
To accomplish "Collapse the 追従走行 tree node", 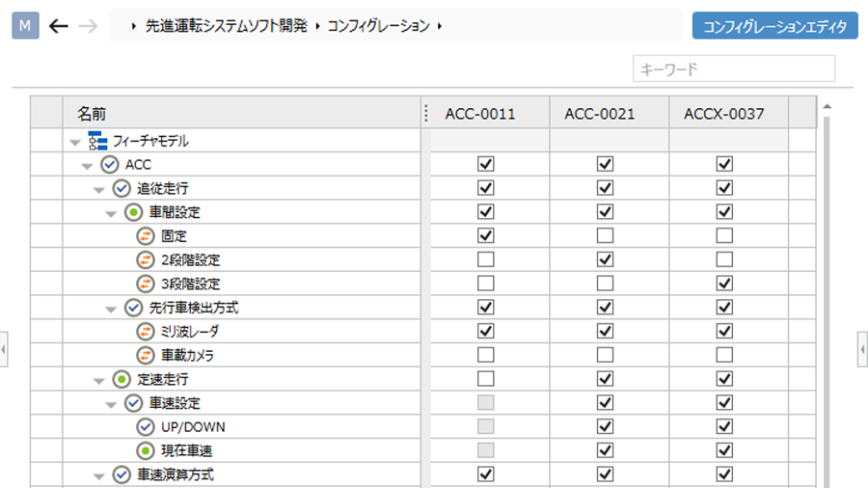I will [98, 189].
